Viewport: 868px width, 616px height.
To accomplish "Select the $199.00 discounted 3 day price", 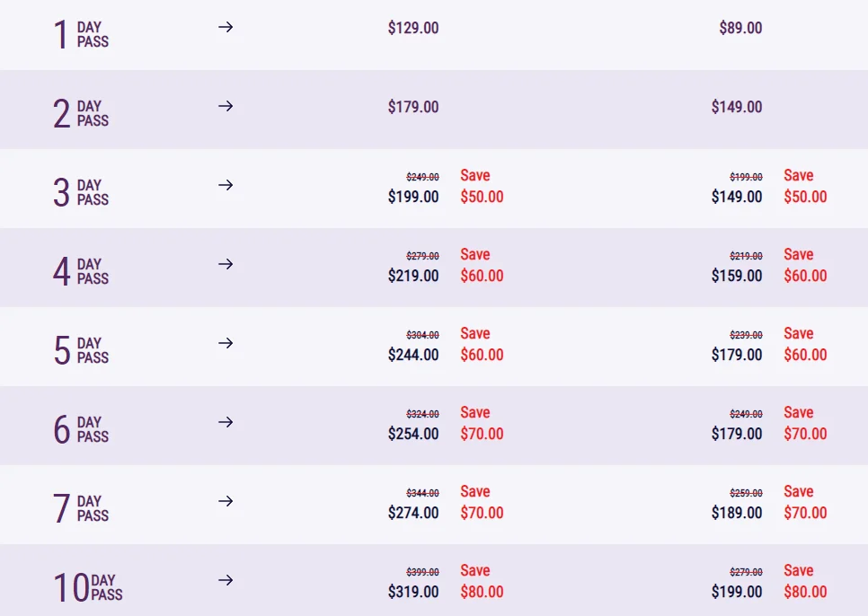I will pyautogui.click(x=413, y=197).
